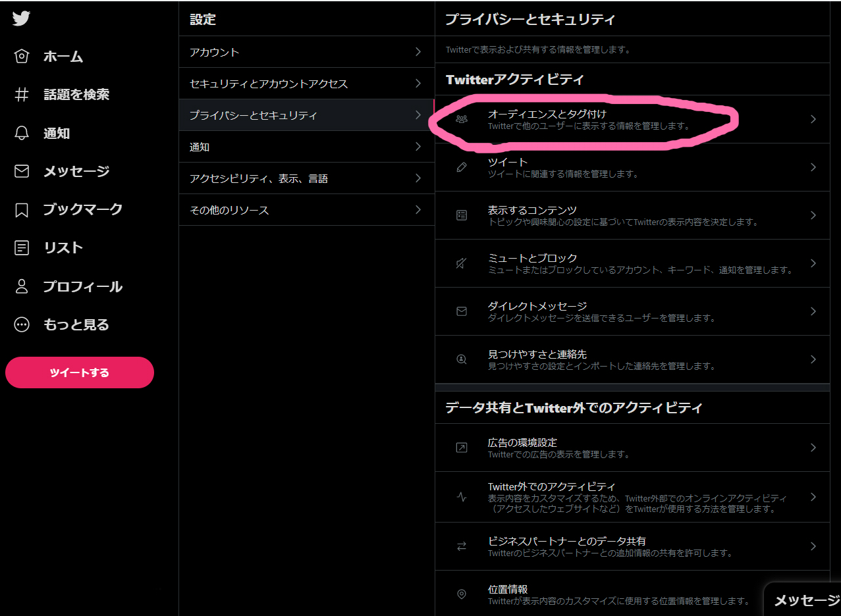
Task: Click chevron on ダイレクトメッセージ row
Action: 813,311
